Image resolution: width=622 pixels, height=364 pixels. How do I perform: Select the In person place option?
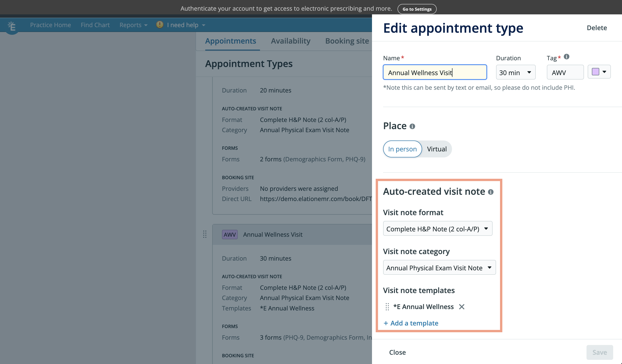coord(402,149)
